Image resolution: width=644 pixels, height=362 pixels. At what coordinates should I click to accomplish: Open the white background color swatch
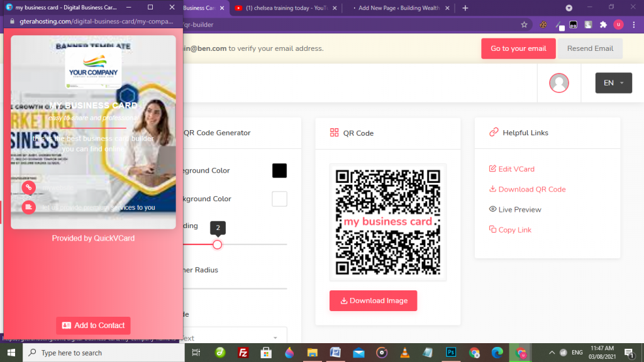279,199
